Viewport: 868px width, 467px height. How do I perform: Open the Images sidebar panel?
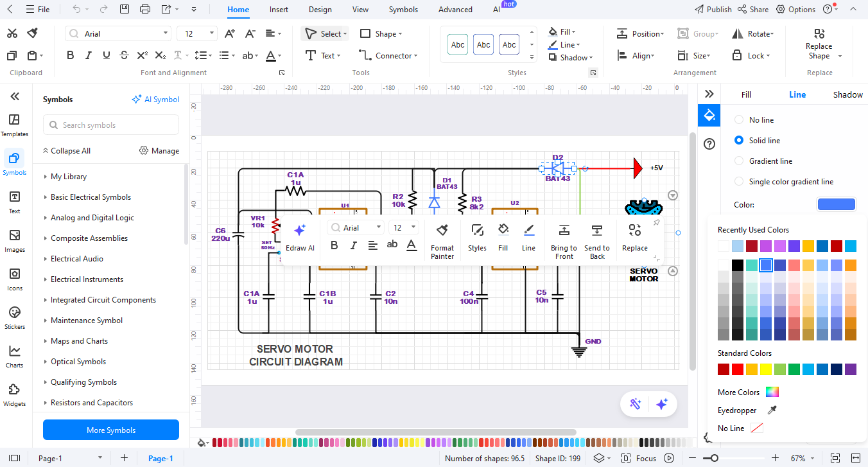click(14, 240)
